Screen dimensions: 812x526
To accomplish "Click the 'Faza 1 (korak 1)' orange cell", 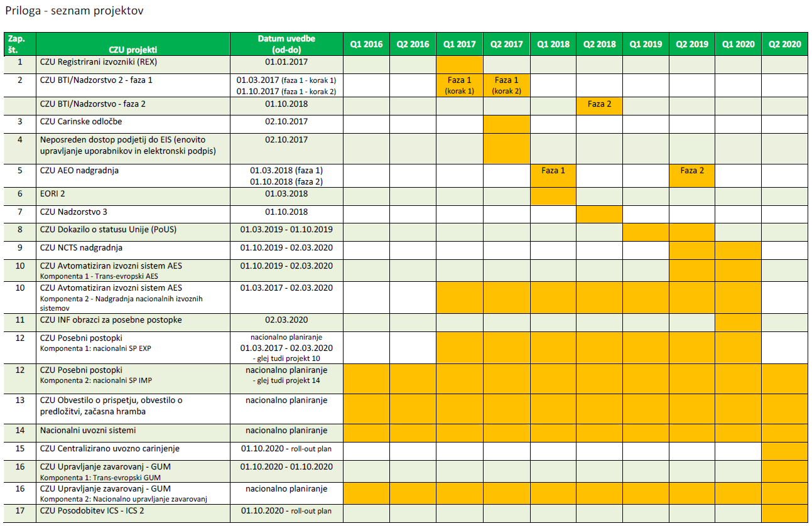I will click(x=460, y=85).
